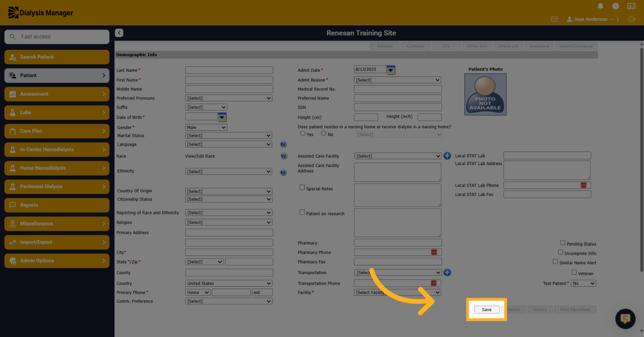The height and width of the screenshot is (337, 644).
Task: Open the Preferred Pronouns dropdown
Action: [229, 98]
